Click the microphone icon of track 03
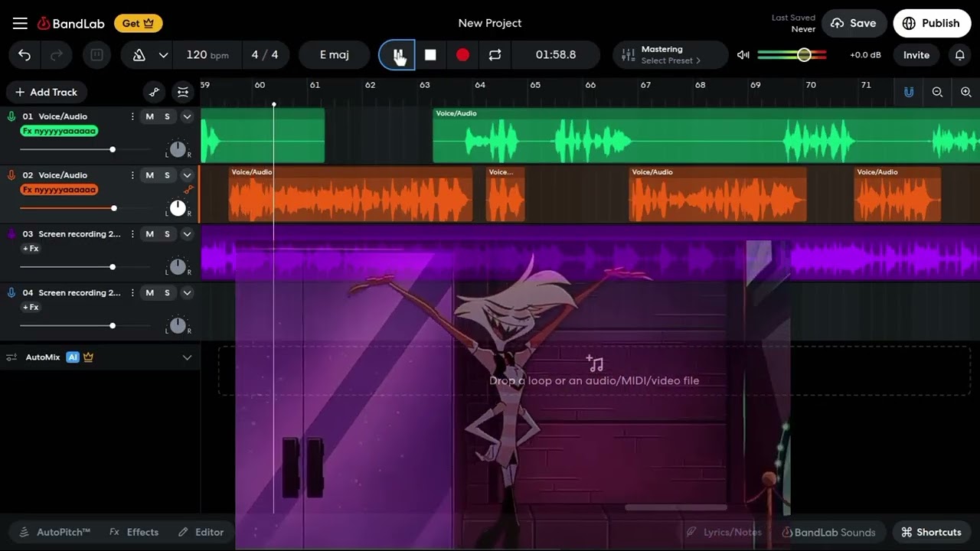980x551 pixels. pos(11,234)
